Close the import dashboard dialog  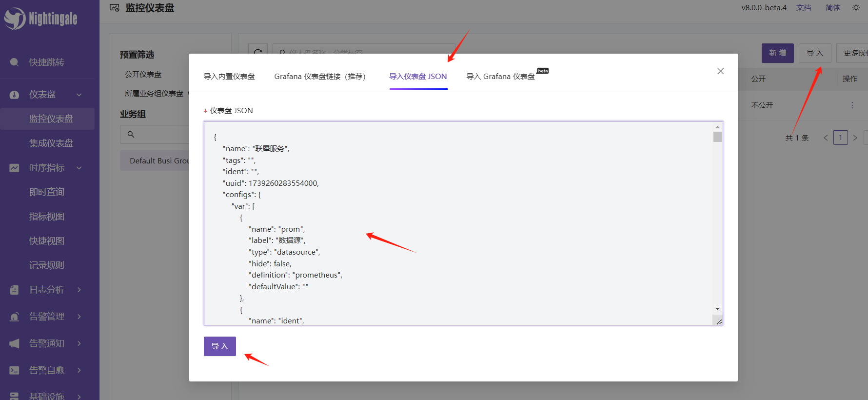720,71
